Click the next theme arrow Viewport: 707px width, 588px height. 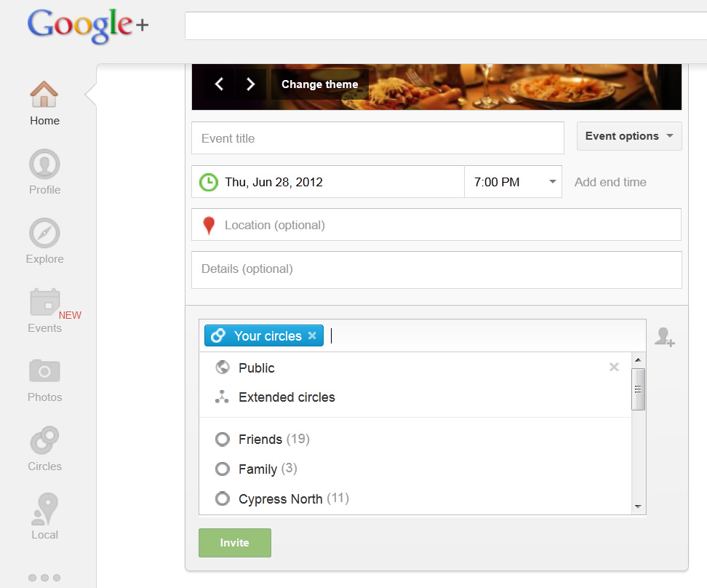click(249, 84)
